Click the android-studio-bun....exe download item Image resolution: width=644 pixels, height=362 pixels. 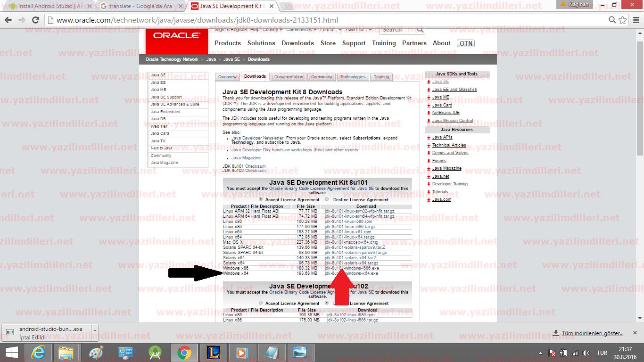(46, 332)
